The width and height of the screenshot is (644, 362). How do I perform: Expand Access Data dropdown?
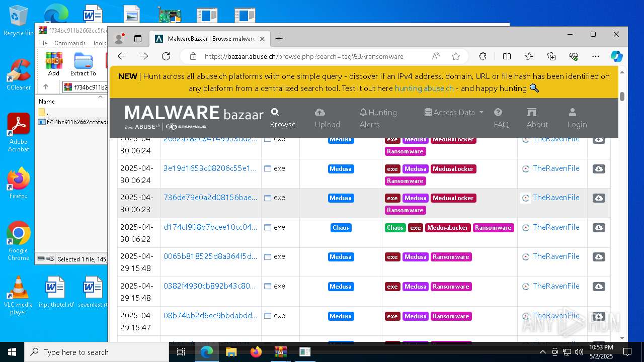[454, 112]
